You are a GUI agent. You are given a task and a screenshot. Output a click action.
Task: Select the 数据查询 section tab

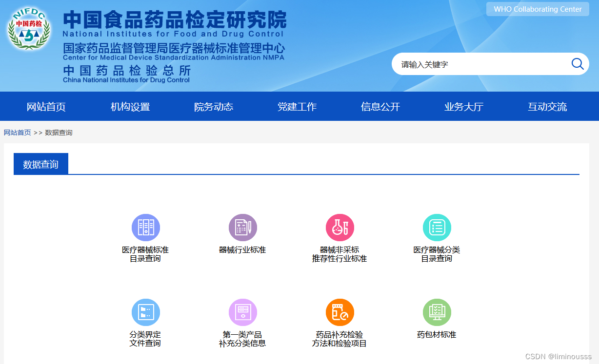(41, 164)
